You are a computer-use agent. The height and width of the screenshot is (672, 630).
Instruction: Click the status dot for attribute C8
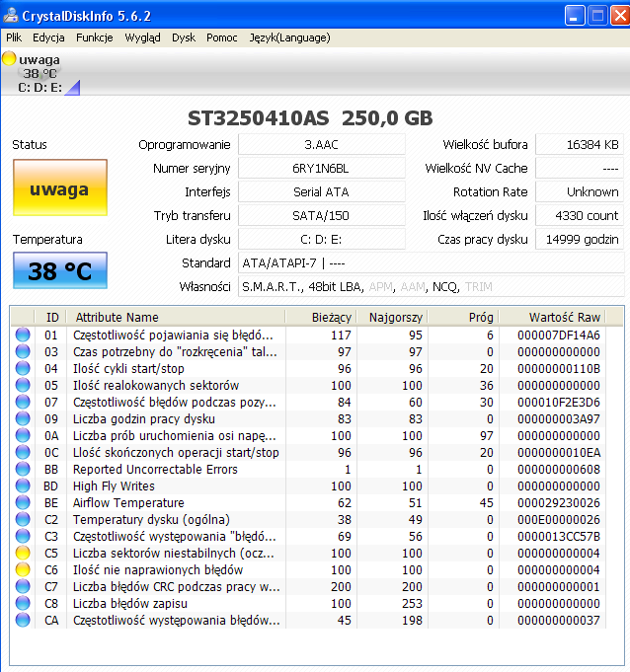coord(23,603)
